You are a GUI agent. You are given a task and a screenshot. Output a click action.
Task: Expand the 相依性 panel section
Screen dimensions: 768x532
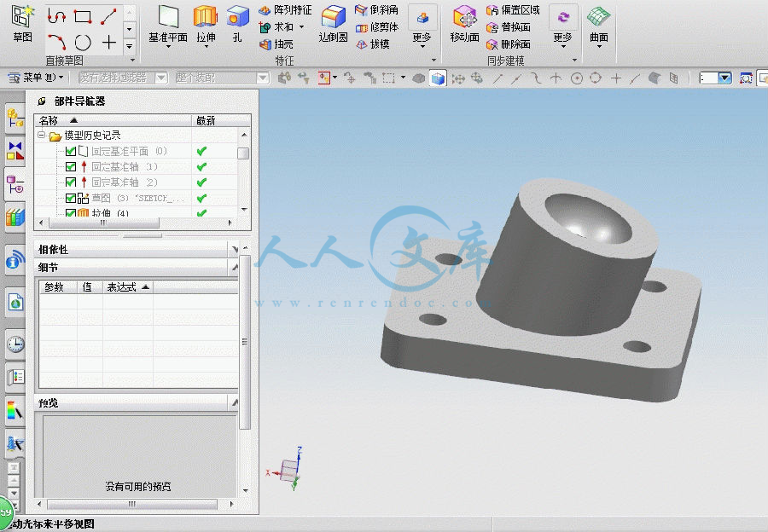point(235,250)
